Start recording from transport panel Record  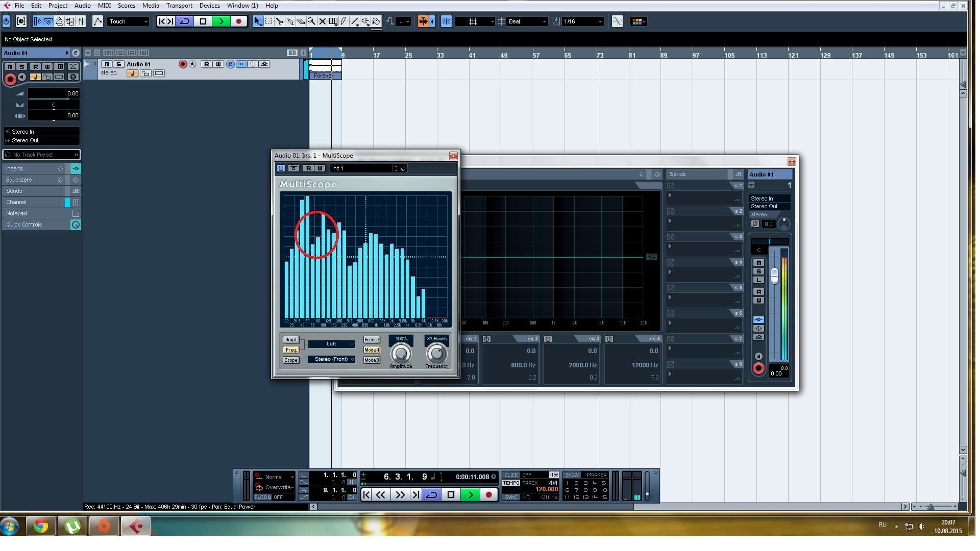488,494
